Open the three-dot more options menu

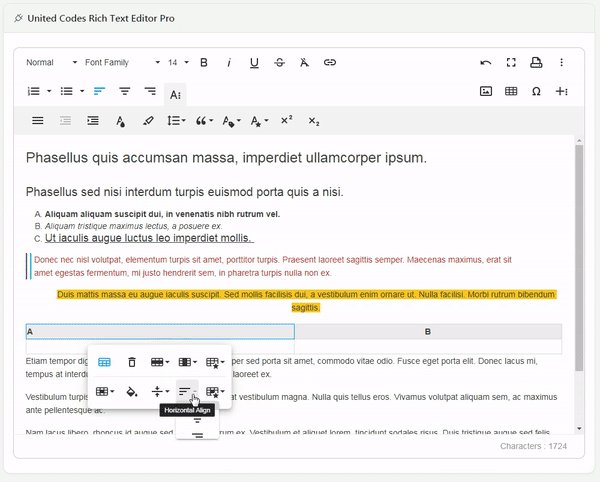coord(561,62)
